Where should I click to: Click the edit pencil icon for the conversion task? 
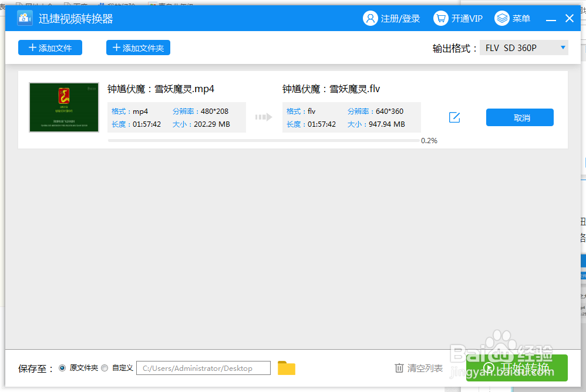[454, 117]
